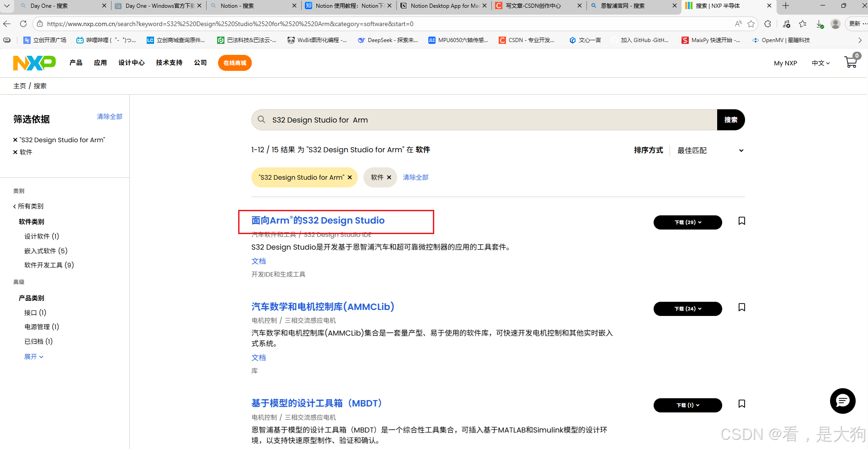Open the 应用 menu
This screenshot has width=868, height=449.
pyautogui.click(x=100, y=63)
